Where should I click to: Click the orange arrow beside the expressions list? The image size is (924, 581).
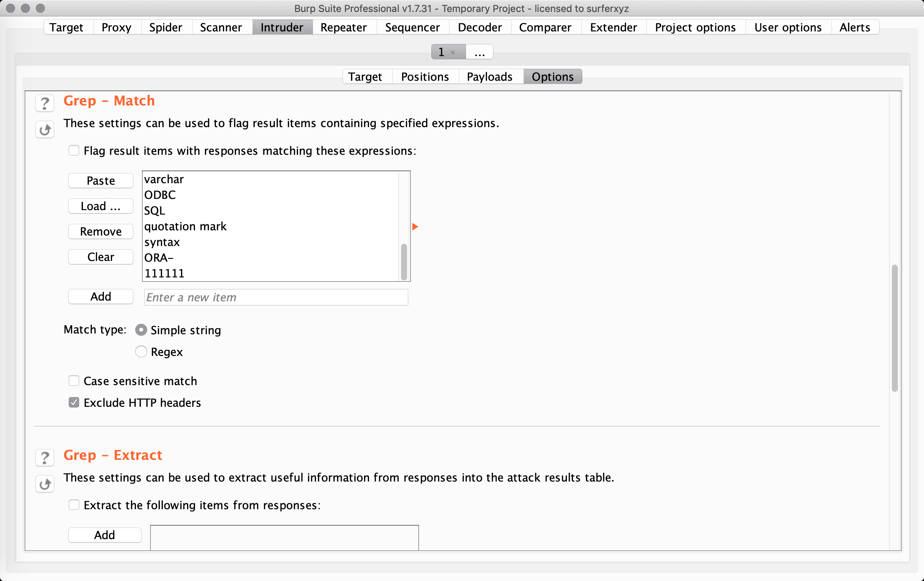coord(415,227)
